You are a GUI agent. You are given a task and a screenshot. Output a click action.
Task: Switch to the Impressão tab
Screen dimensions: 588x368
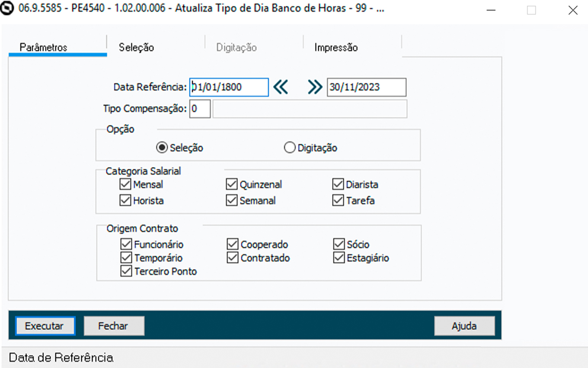[336, 48]
